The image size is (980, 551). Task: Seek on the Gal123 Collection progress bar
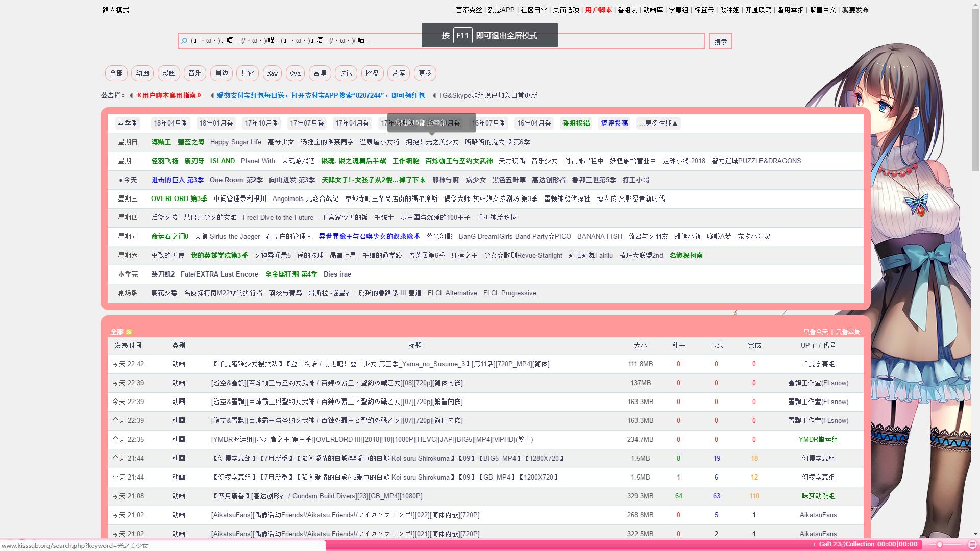click(x=570, y=545)
